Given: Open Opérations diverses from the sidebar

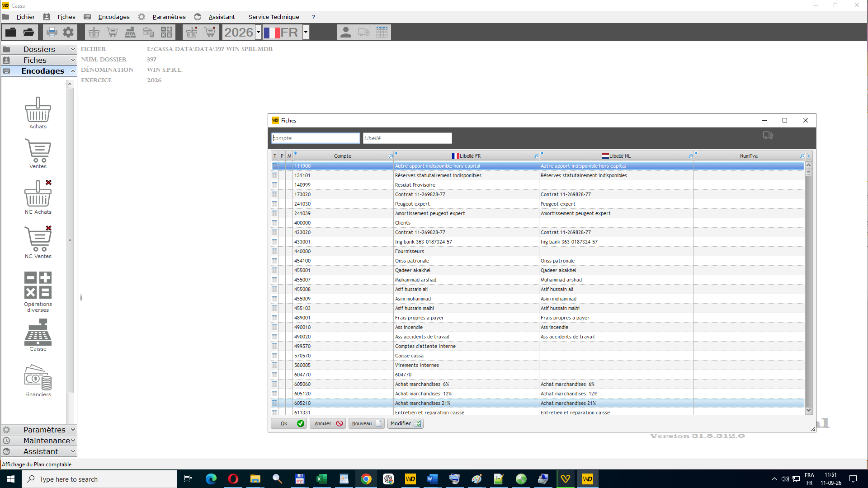Looking at the screenshot, I should (38, 292).
